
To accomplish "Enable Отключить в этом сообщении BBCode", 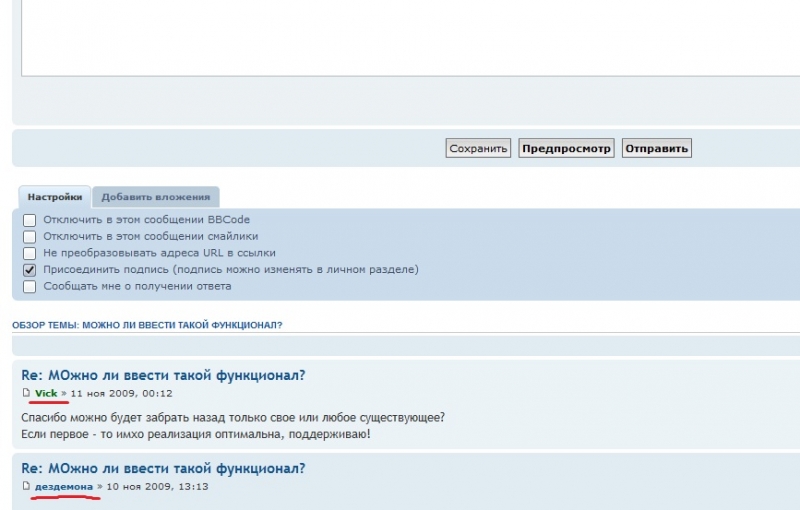I will click(30, 220).
